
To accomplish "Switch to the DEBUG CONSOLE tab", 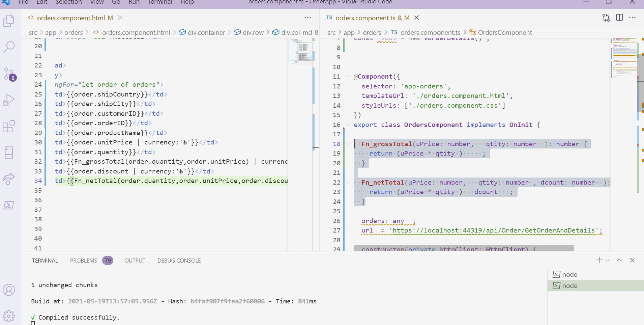I will [x=179, y=261].
